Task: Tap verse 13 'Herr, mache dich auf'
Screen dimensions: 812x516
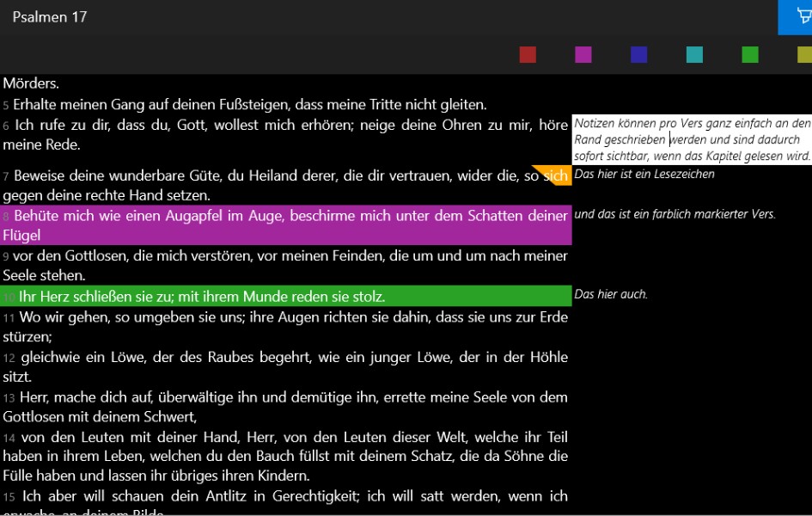Action: pos(285,407)
